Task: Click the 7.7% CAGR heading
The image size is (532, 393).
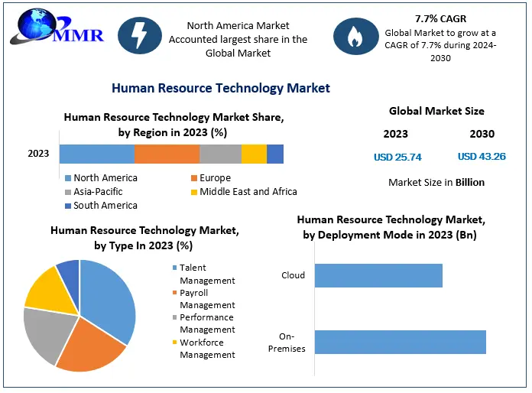Action: click(x=440, y=18)
